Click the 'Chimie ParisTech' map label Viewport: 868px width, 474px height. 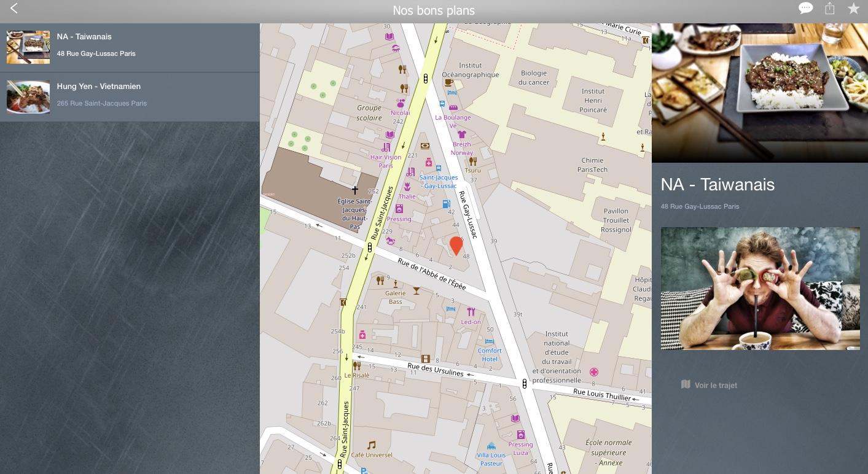pos(593,165)
